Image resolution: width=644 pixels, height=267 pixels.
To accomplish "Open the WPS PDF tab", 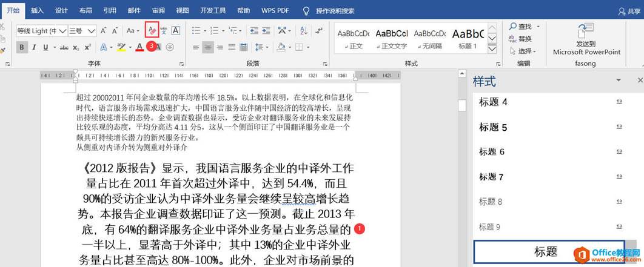I will [x=275, y=11].
